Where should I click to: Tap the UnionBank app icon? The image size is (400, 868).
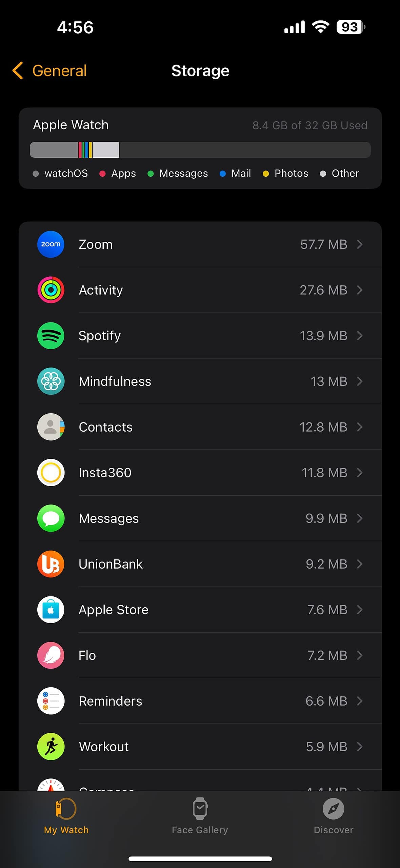click(51, 564)
